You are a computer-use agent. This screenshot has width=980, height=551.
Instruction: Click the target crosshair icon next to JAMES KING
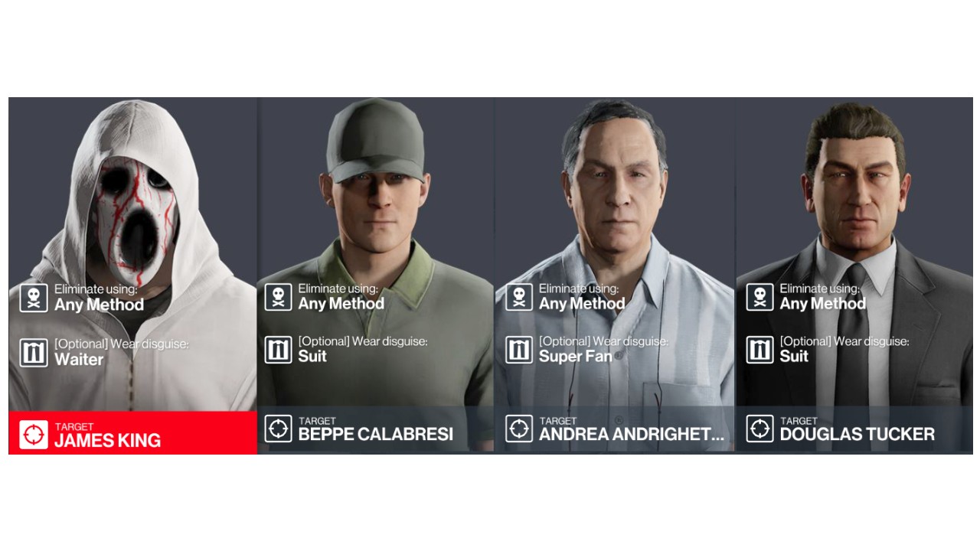point(34,434)
